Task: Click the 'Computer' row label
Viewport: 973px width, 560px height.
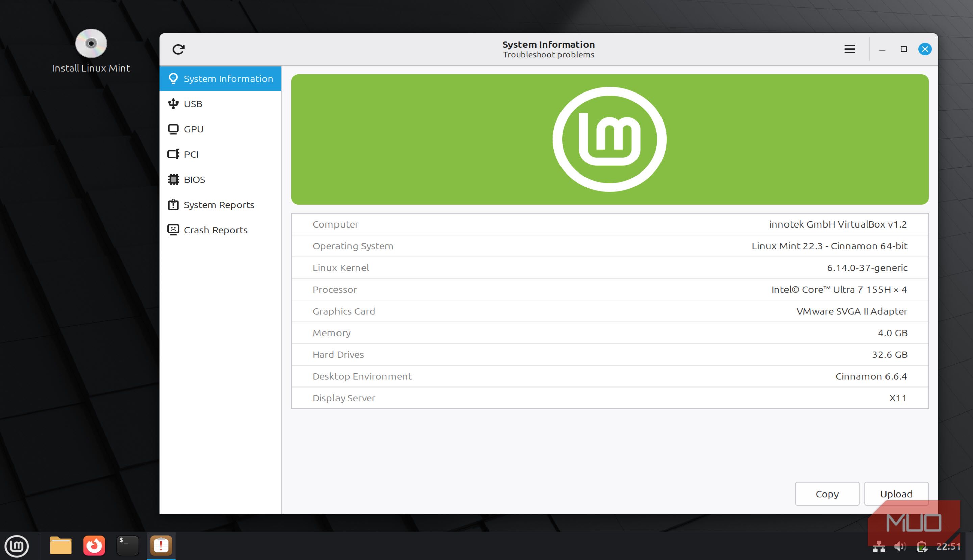Action: coord(335,224)
